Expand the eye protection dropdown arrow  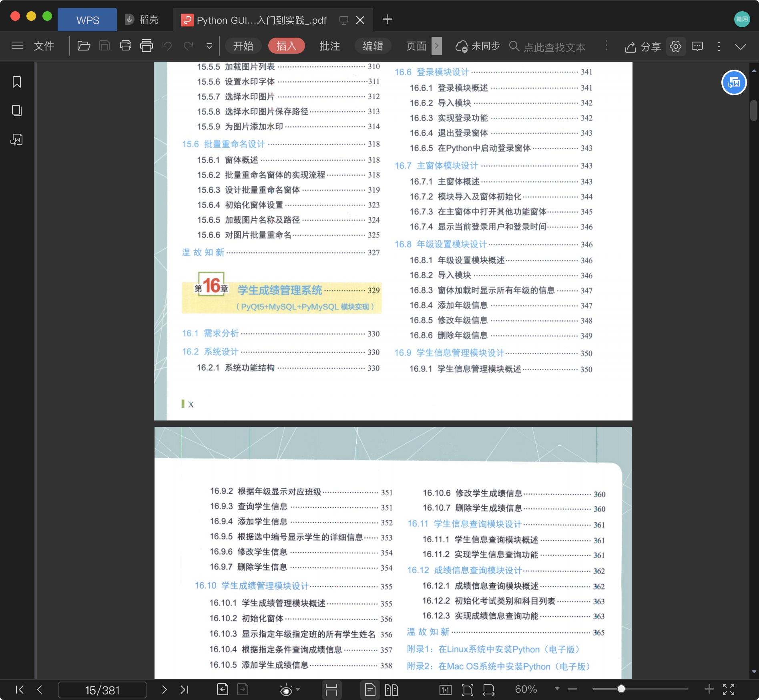pyautogui.click(x=298, y=690)
